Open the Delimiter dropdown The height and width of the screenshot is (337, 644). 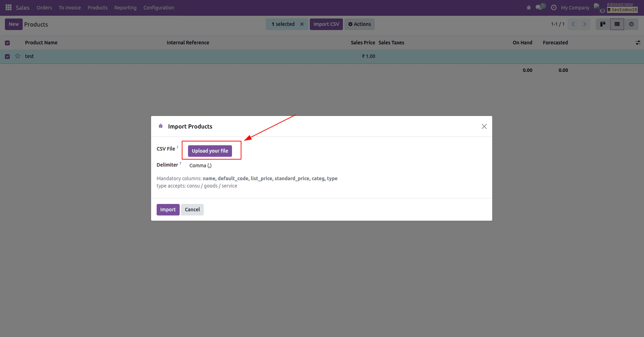[201, 166]
